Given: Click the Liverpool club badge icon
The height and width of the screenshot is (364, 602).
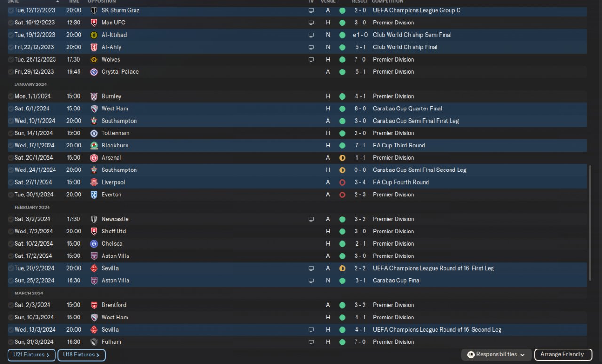Looking at the screenshot, I should pos(94,182).
